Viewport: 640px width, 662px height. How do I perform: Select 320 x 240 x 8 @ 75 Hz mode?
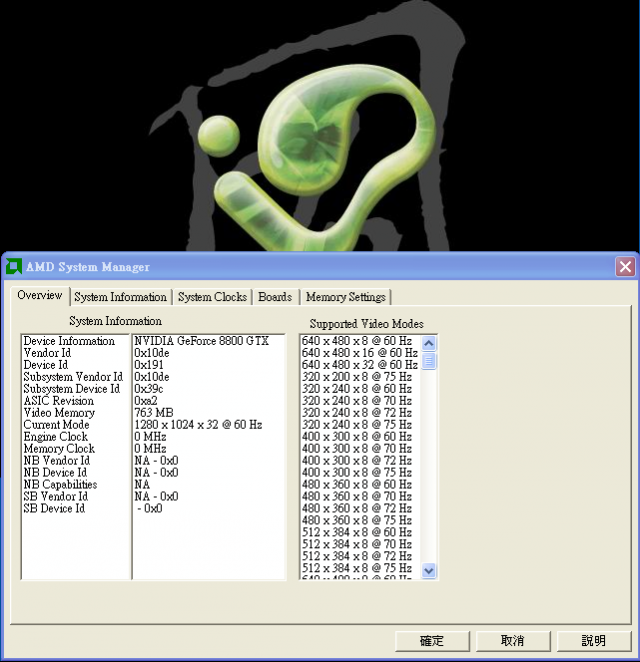coord(357,425)
